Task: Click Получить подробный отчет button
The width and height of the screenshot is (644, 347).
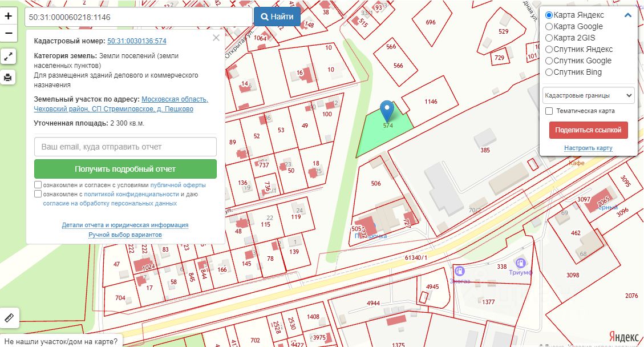Action: pos(125,169)
